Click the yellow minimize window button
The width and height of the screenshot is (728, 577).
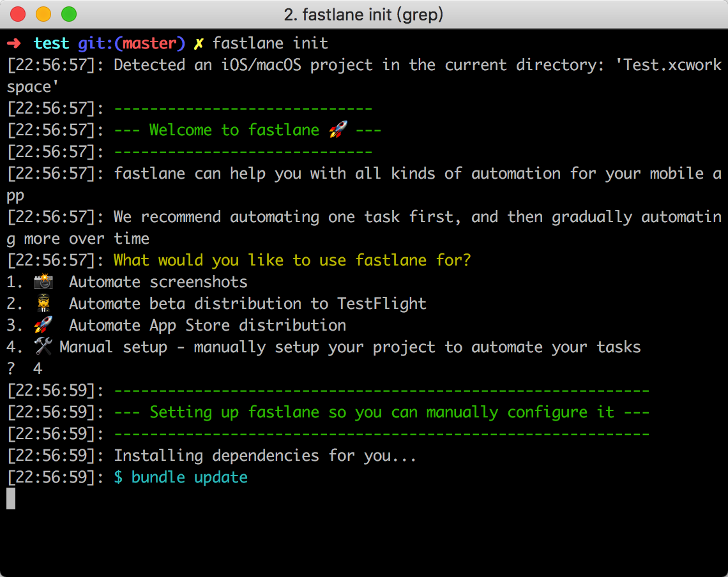point(43,14)
